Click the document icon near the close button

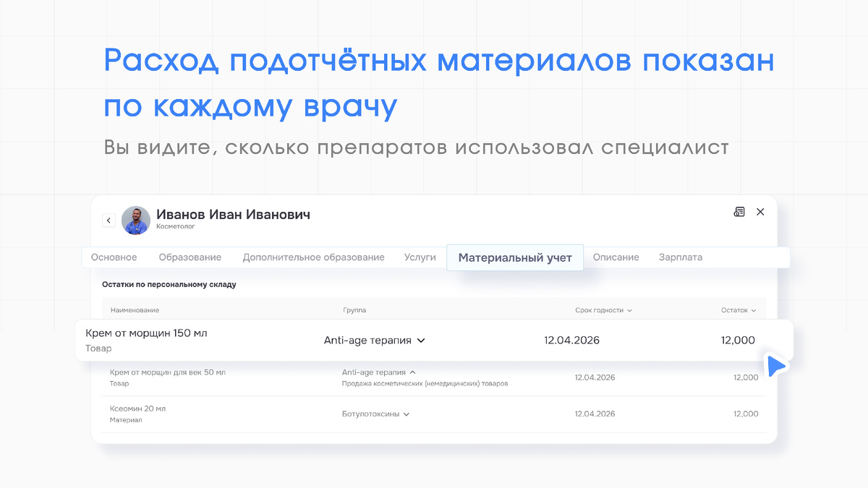[x=739, y=212]
